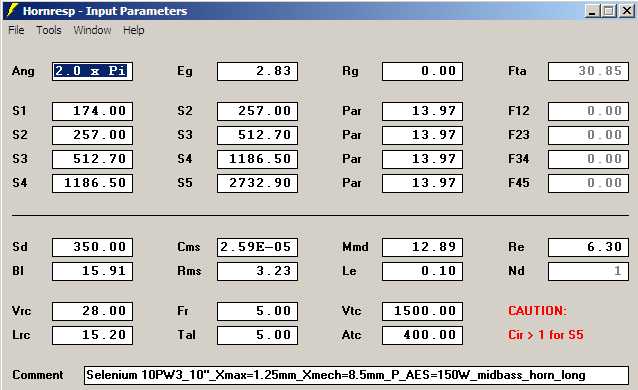Click the F45 field
The height and width of the screenshot is (390, 638).
588,183
